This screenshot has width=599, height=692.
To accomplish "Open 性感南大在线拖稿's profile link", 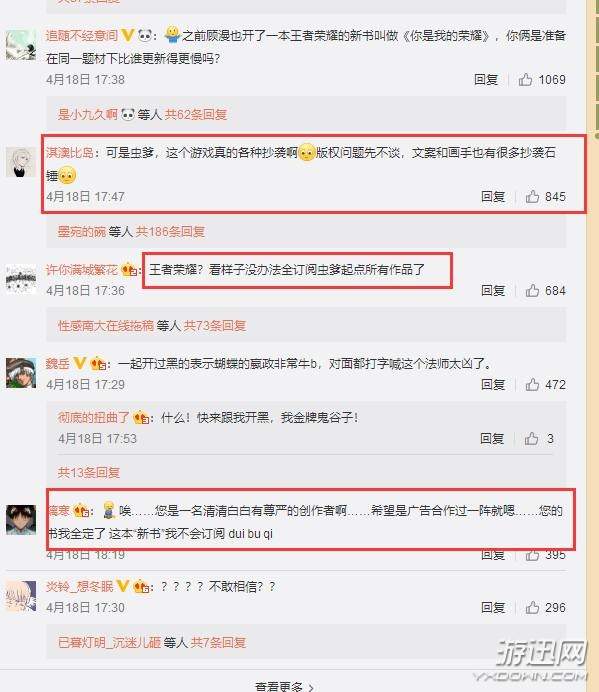I will coord(105,326).
